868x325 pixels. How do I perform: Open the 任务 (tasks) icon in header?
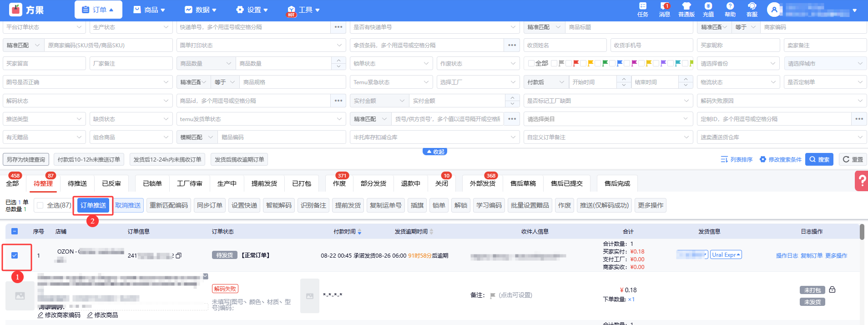(x=642, y=6)
